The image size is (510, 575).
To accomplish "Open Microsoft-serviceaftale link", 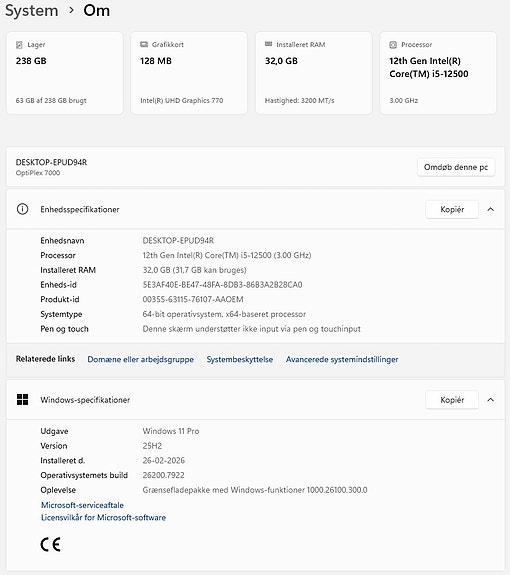I will pyautogui.click(x=82, y=505).
